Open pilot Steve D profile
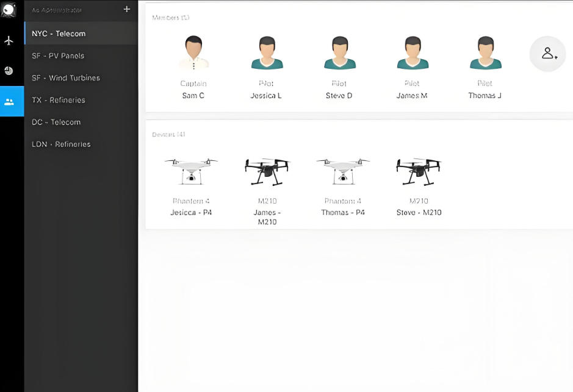573x392 pixels. [x=339, y=53]
